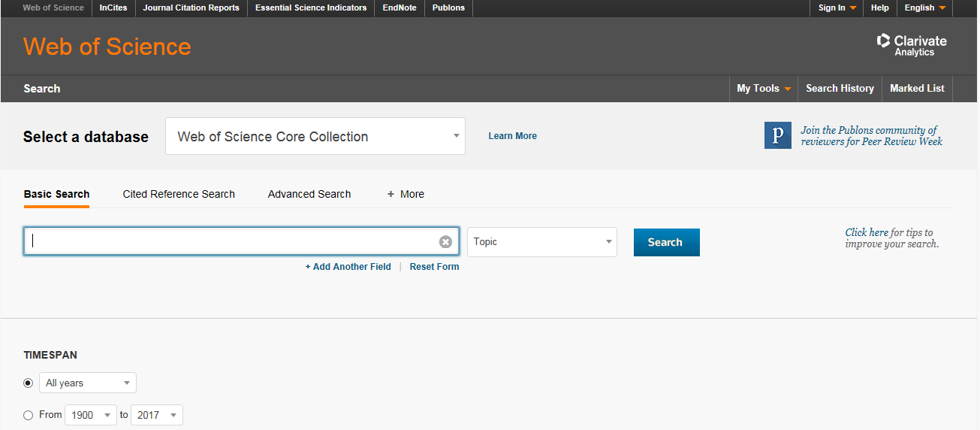This screenshot has width=980, height=430.
Task: Expand the English language menu
Action: point(924,8)
